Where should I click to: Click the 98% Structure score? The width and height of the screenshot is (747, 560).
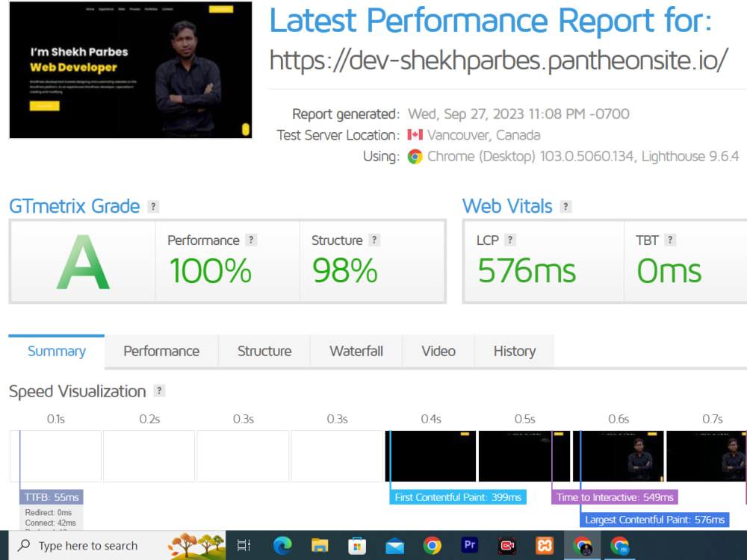[x=345, y=271]
